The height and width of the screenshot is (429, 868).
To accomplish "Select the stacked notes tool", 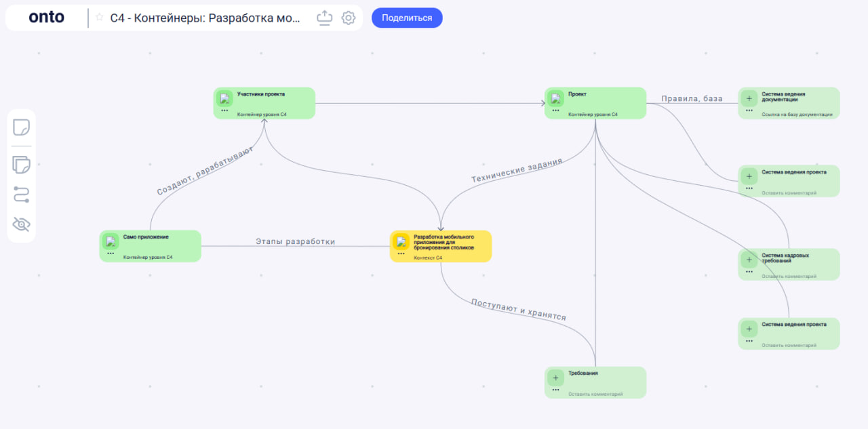I will [22, 165].
